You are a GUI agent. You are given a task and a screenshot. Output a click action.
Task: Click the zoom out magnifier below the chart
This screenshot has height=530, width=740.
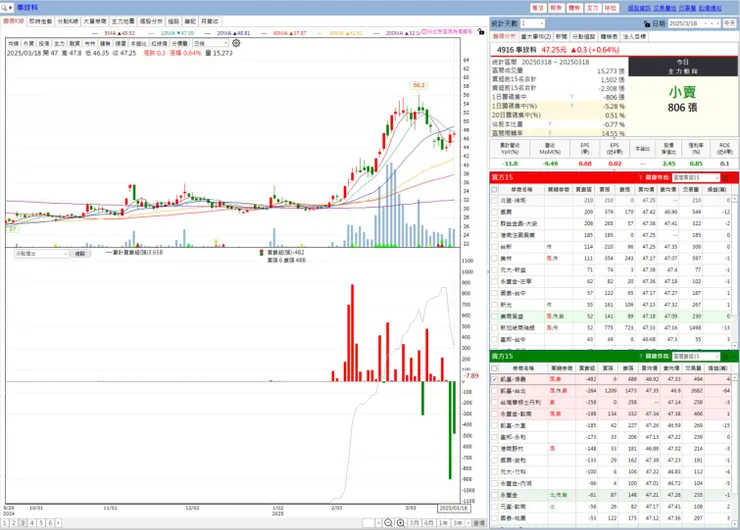click(x=388, y=522)
